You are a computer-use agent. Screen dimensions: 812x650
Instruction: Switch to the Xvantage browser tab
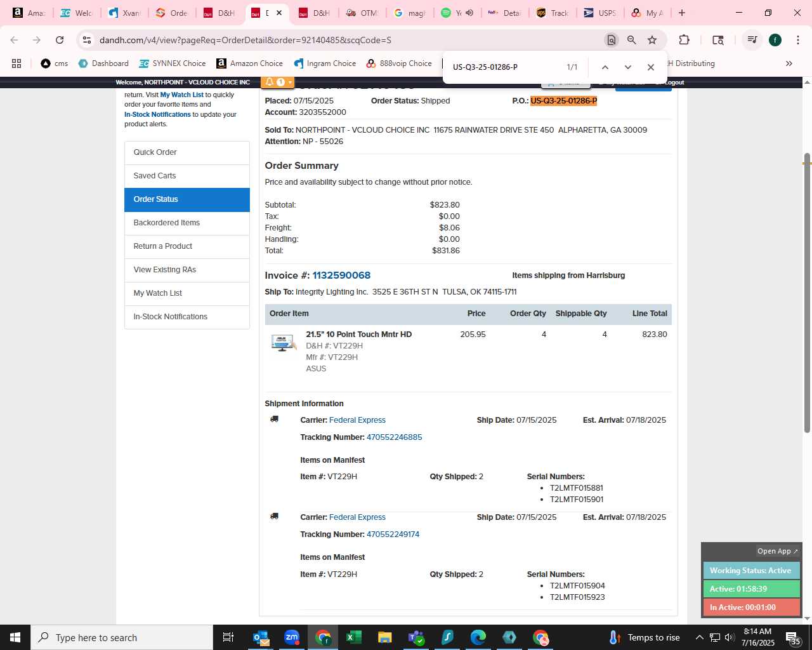(x=124, y=13)
